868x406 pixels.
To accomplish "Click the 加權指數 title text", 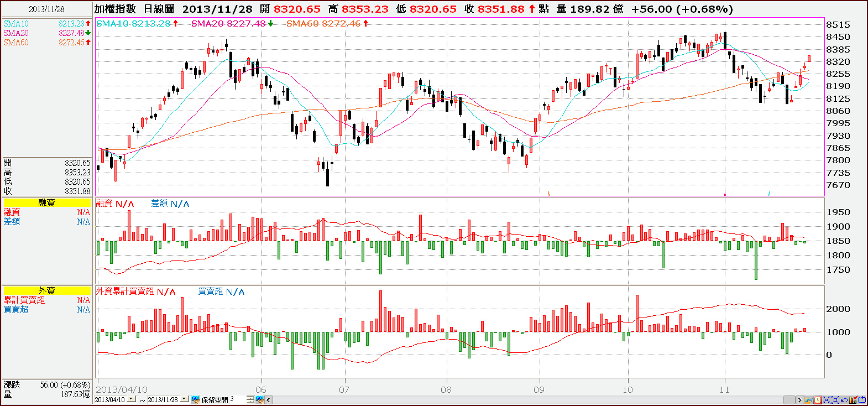I will [x=115, y=9].
